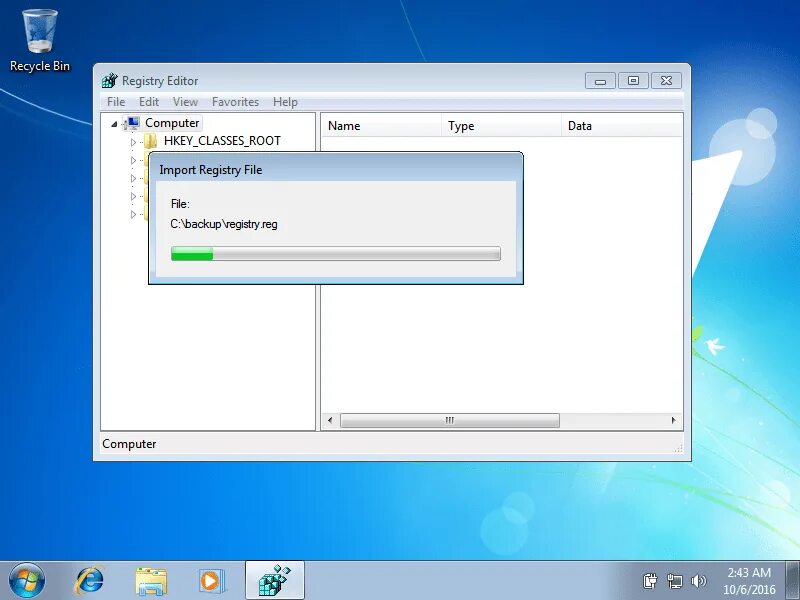This screenshot has width=800, height=600.
Task: Click the Name column header
Action: (x=382, y=126)
